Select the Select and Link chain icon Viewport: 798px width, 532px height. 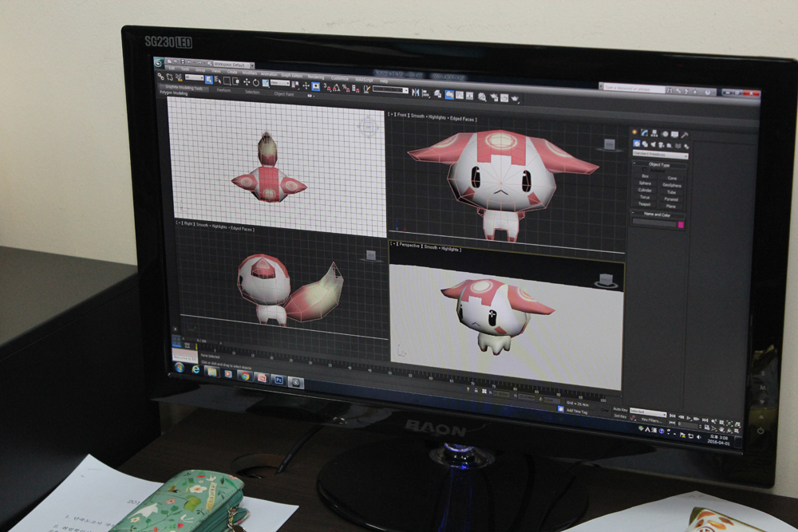[x=161, y=77]
